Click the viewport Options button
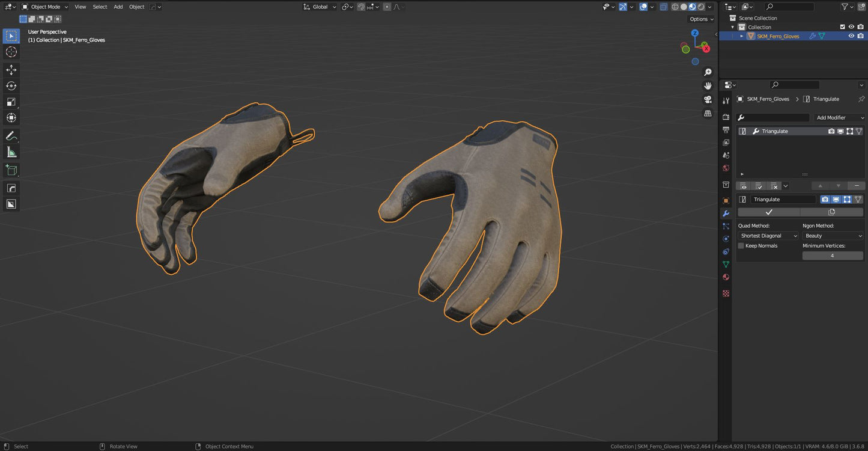This screenshot has width=868, height=451. pos(700,19)
